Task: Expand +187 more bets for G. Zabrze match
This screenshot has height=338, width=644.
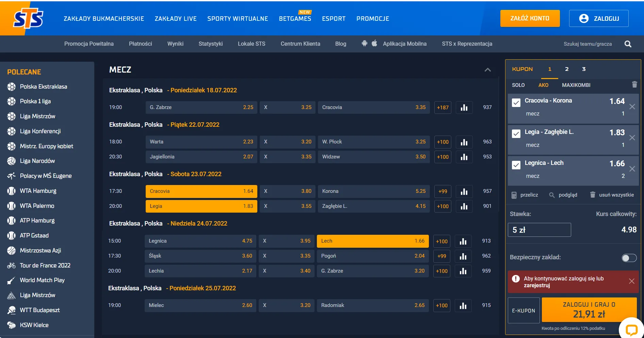Action: 442,108
